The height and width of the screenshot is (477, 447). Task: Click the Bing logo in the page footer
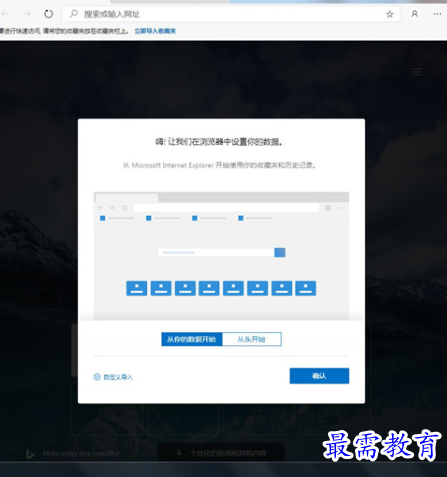[x=30, y=453]
